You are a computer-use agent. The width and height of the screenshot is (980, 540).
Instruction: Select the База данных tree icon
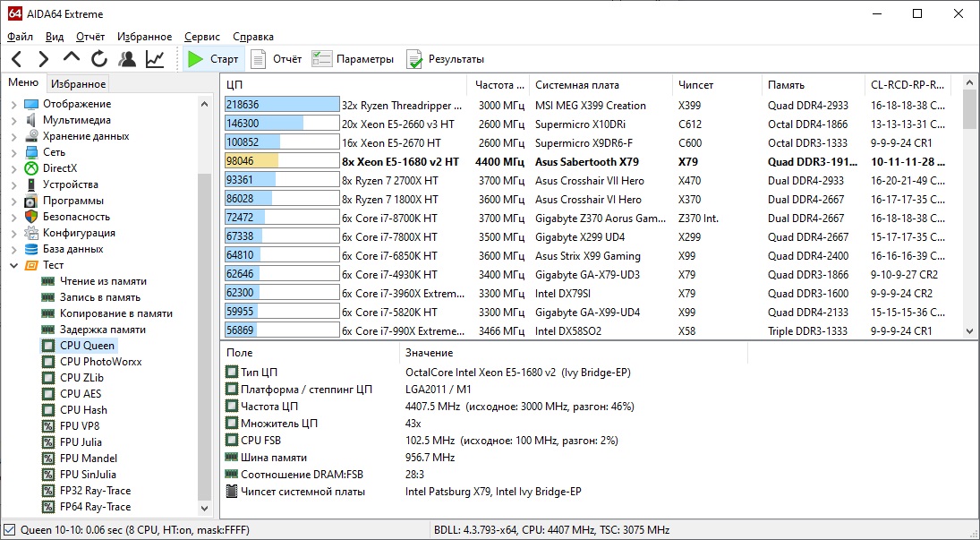31,249
